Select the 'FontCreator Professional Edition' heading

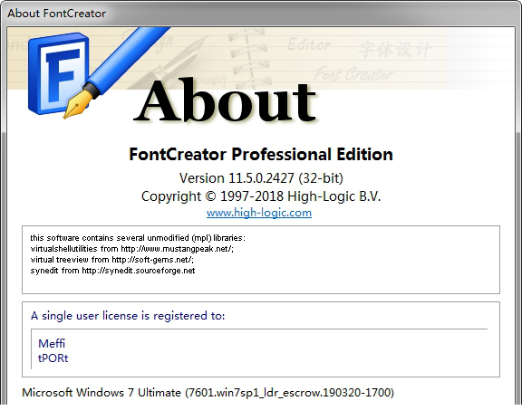[261, 154]
